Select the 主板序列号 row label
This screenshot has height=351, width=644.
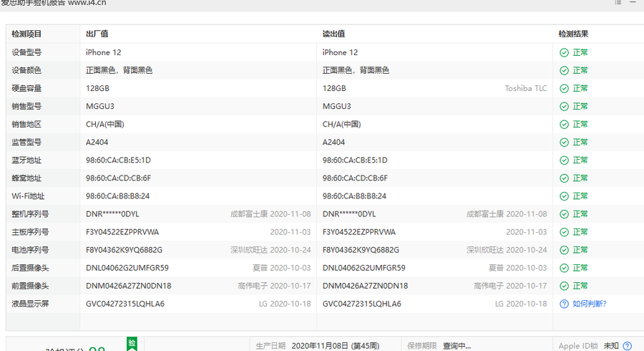point(30,232)
